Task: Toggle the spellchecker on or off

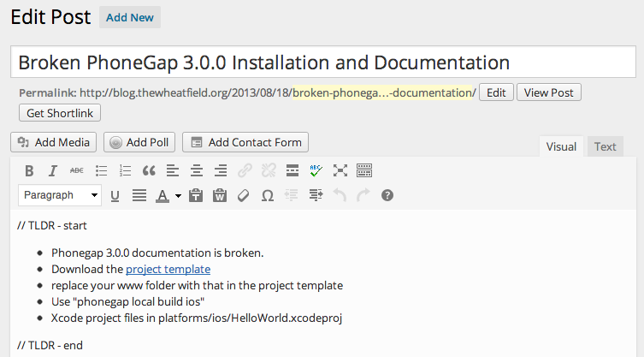Action: 316,170
